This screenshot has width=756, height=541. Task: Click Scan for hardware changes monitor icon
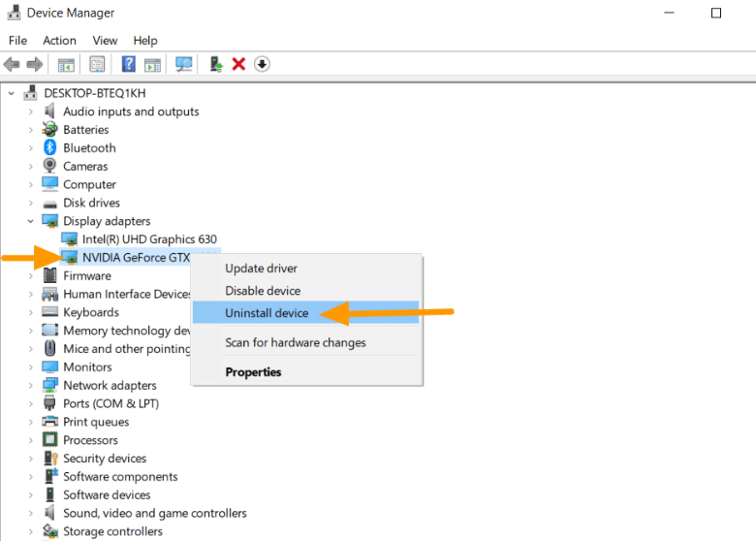click(x=184, y=64)
